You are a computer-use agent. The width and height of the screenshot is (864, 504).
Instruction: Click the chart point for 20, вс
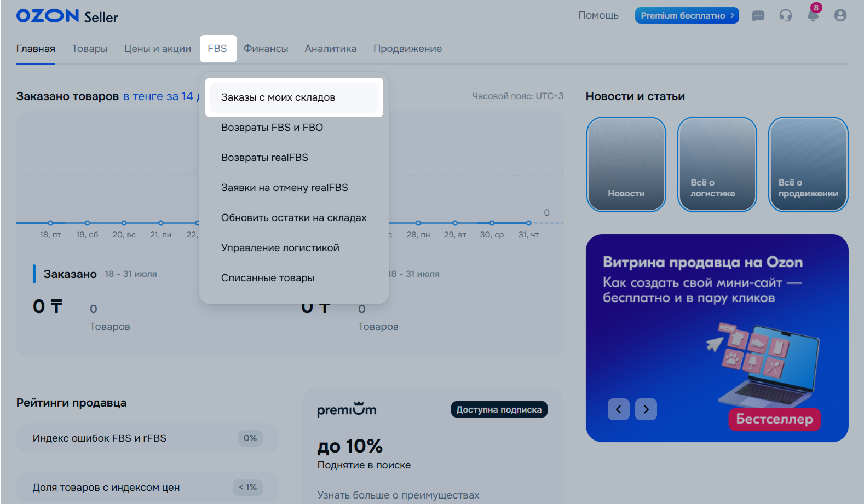pos(124,223)
